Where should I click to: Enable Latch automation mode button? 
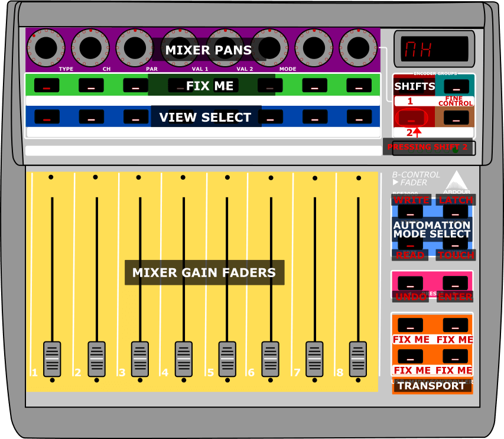click(456, 212)
